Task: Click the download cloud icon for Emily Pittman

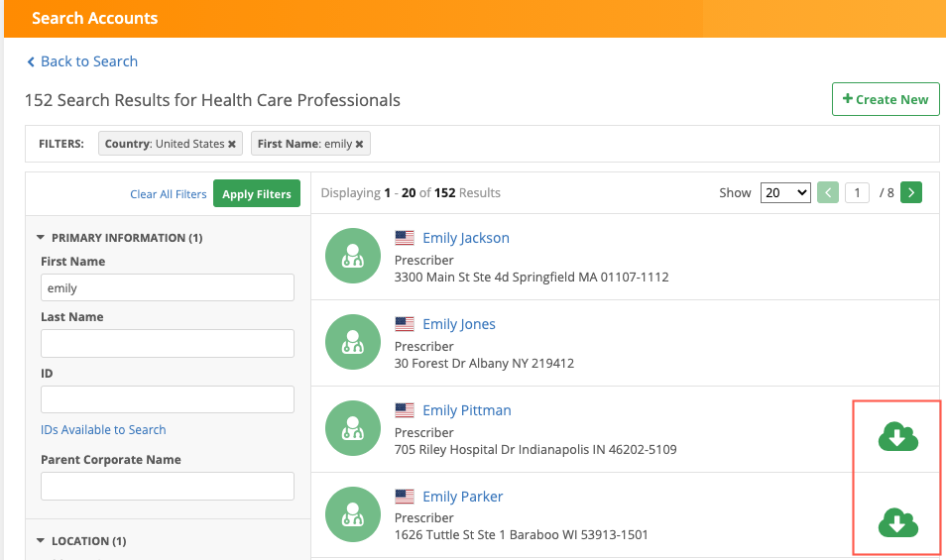Action: coord(897,436)
